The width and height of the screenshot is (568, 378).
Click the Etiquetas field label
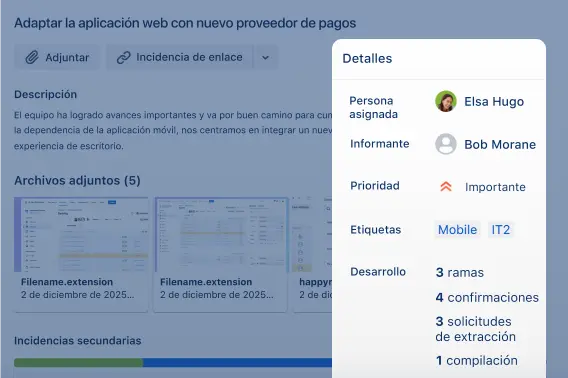click(376, 229)
